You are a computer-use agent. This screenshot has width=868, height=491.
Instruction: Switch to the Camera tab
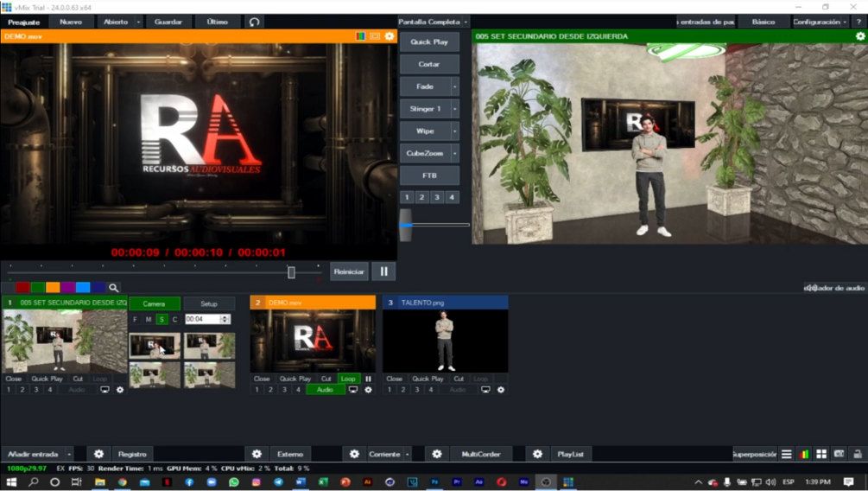154,303
